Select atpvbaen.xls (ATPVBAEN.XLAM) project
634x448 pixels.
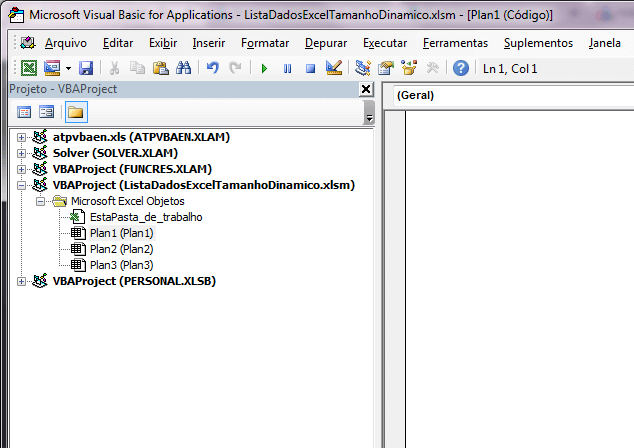(x=141, y=137)
